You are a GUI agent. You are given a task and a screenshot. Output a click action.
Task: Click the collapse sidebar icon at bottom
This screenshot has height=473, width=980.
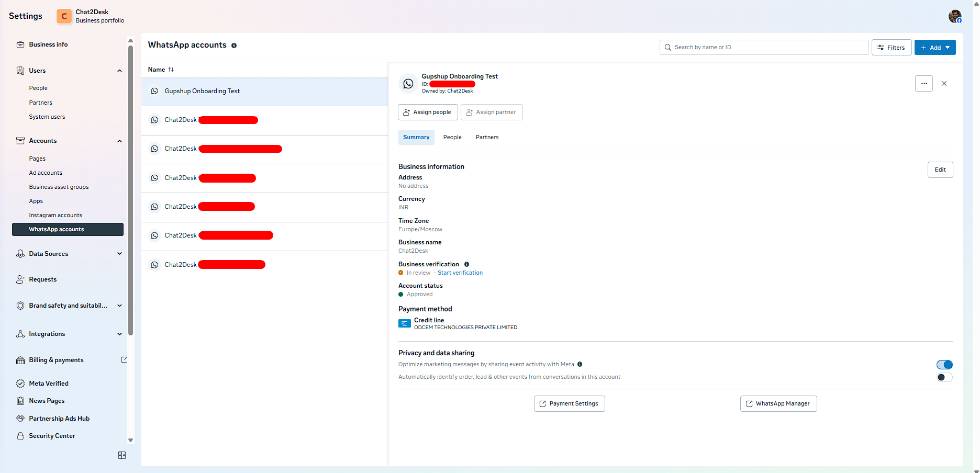click(122, 455)
